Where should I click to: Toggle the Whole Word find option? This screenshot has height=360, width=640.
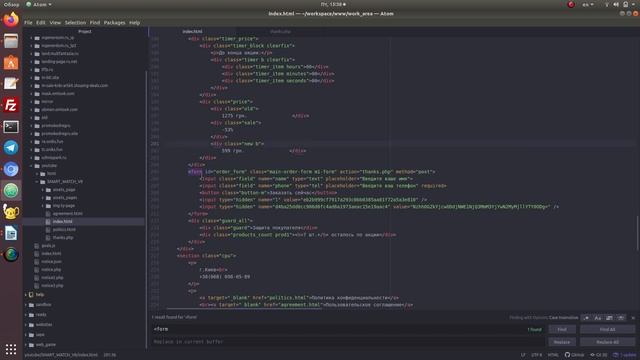(x=621, y=318)
